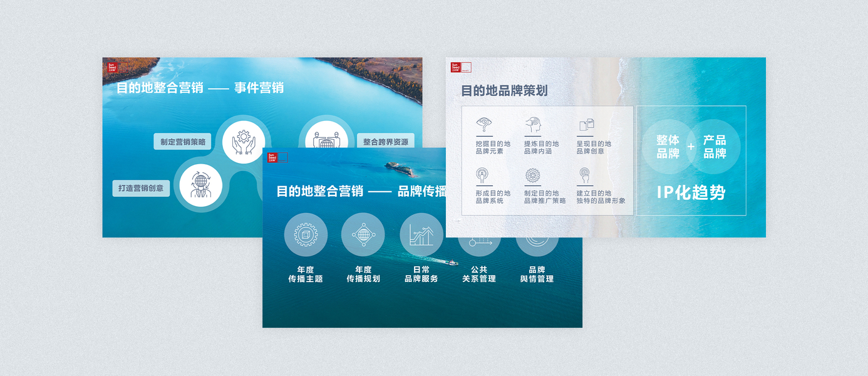This screenshot has width=868, height=376.
Task: Click the gear cube icon above 年度传播主题
Action: (x=306, y=234)
